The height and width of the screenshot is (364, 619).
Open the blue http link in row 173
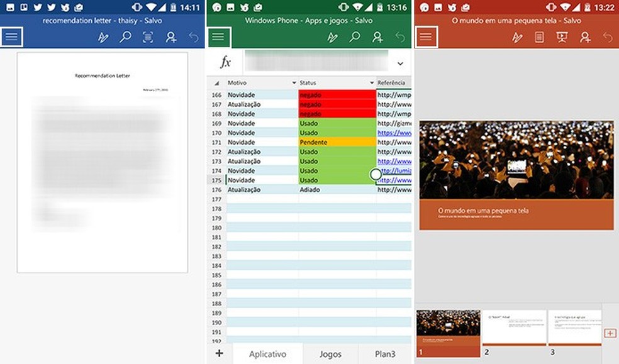[394, 162]
